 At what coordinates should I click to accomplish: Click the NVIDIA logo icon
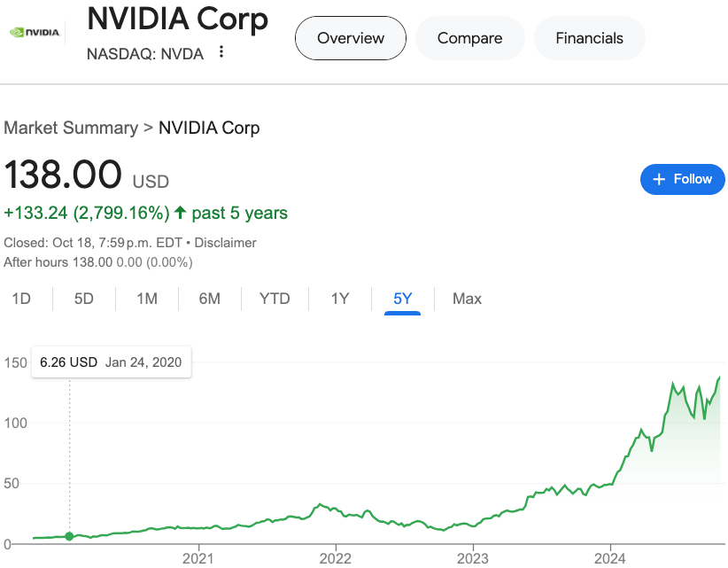click(x=34, y=33)
